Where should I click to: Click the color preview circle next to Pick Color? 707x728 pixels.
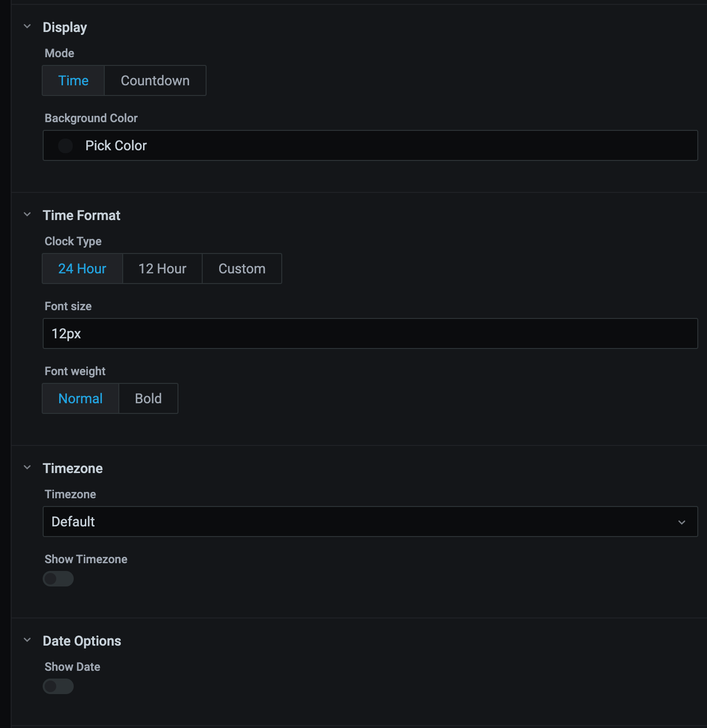[65, 145]
